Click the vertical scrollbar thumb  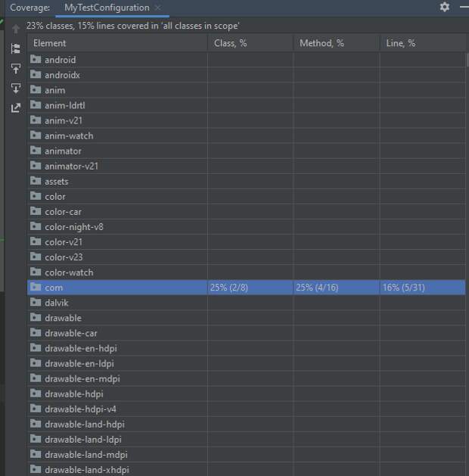pyautogui.click(x=467, y=60)
